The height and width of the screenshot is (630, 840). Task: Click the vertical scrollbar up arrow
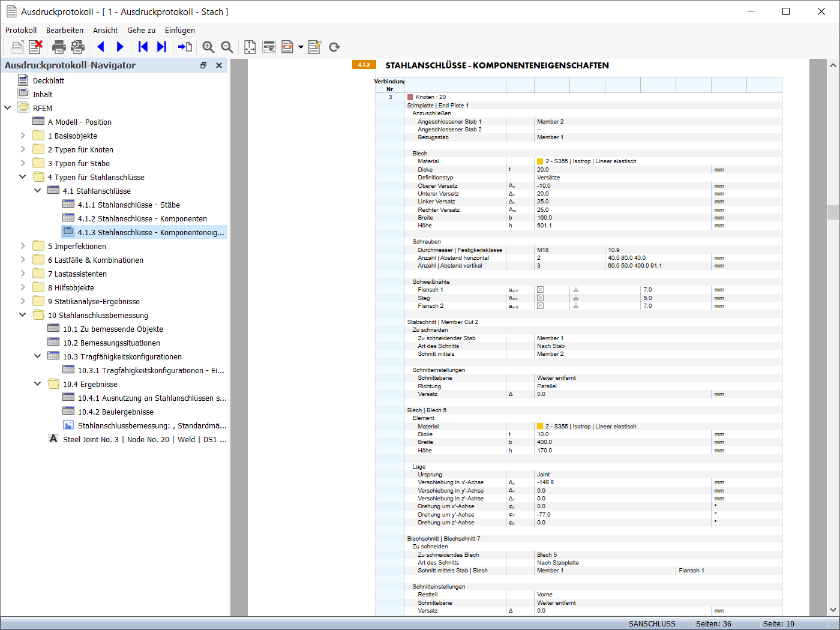pos(833,65)
